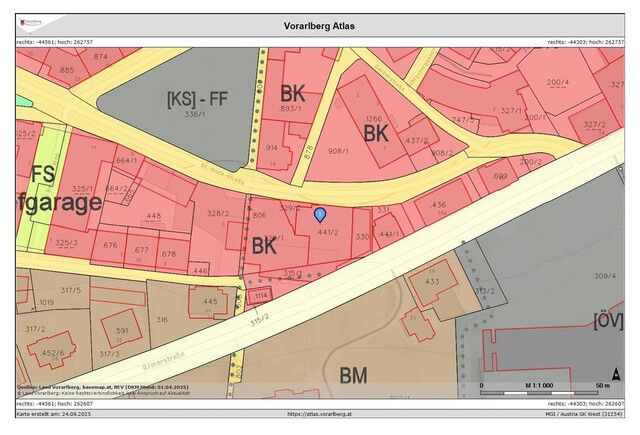The height and width of the screenshot is (435, 640).
Task: Select parcel label 336/1
Action: [x=195, y=114]
